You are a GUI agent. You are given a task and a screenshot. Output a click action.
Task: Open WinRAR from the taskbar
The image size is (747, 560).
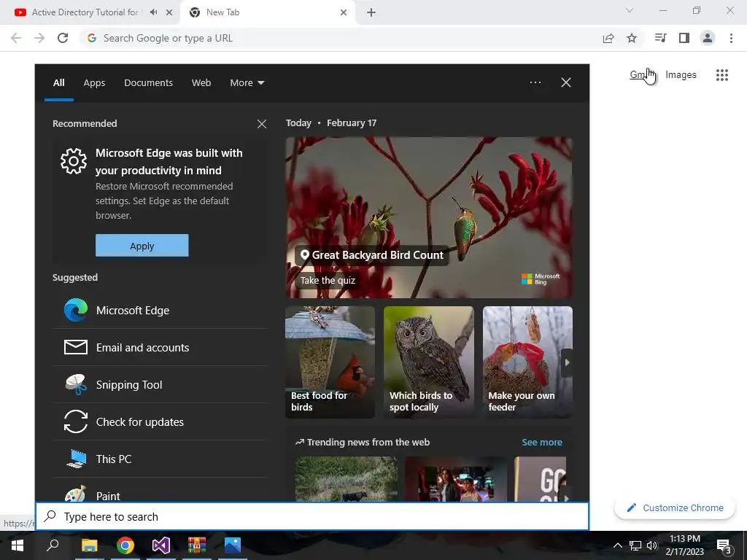click(197, 545)
